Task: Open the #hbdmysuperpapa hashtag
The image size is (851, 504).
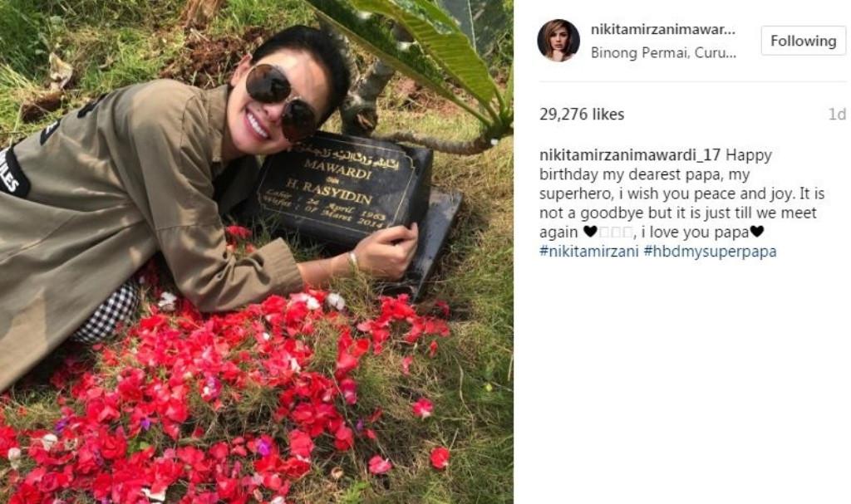Action: click(710, 252)
